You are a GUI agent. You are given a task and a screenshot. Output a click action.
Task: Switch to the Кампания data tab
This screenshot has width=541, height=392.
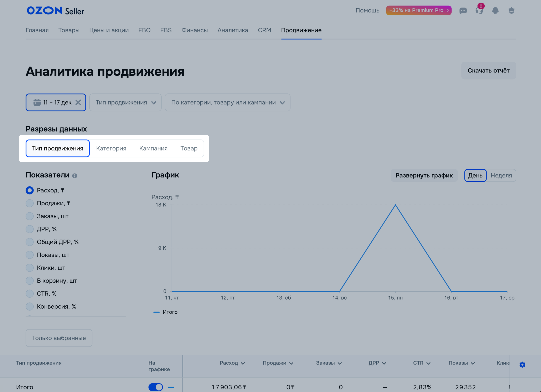[153, 148]
